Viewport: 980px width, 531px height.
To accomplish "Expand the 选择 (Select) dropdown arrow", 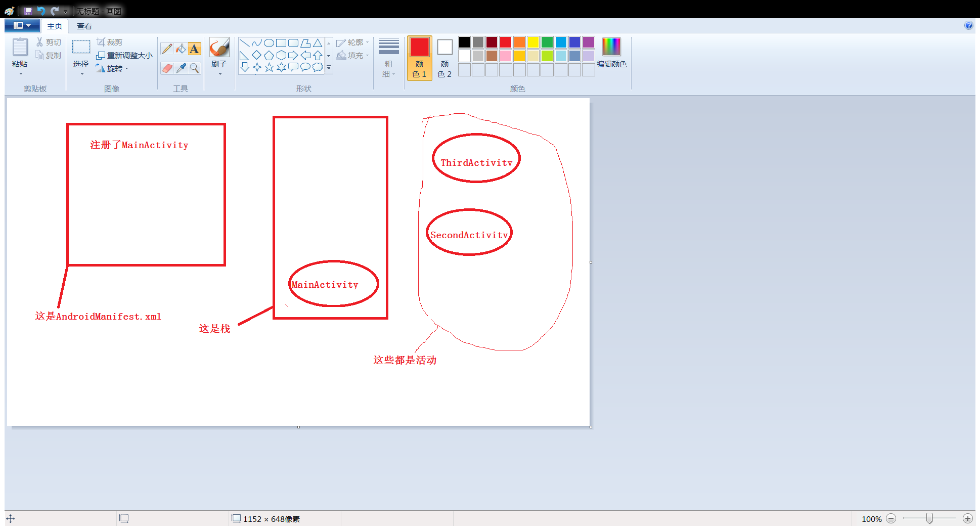I will point(82,74).
